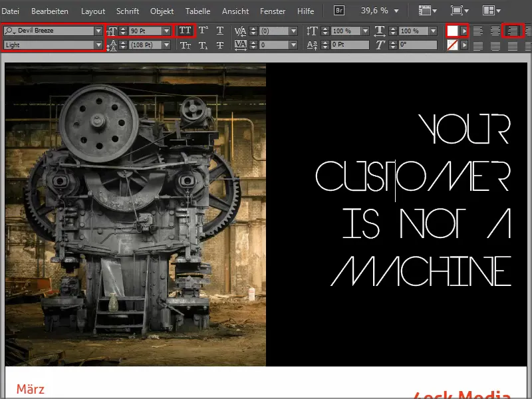Open the arrange documents icon
This screenshot has width=532, height=399.
click(x=491, y=11)
